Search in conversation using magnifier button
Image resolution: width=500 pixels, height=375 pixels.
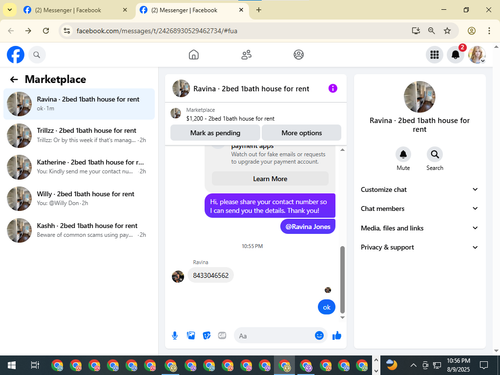(435, 154)
